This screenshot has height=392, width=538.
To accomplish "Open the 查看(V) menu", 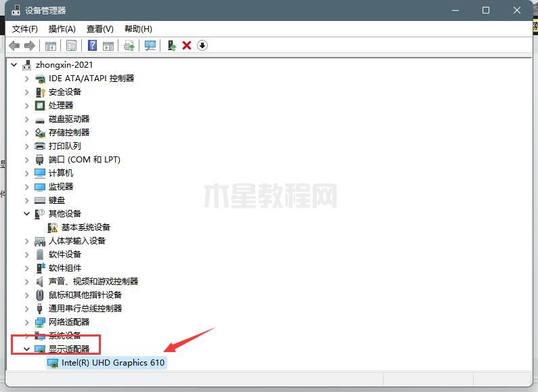I will pyautogui.click(x=100, y=29).
